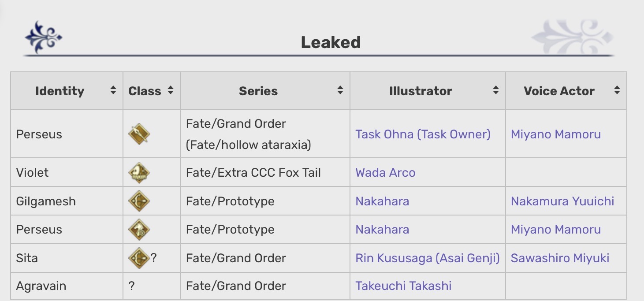
Task: Open the Takeuchi Takashi illustrator link
Action: (x=403, y=286)
